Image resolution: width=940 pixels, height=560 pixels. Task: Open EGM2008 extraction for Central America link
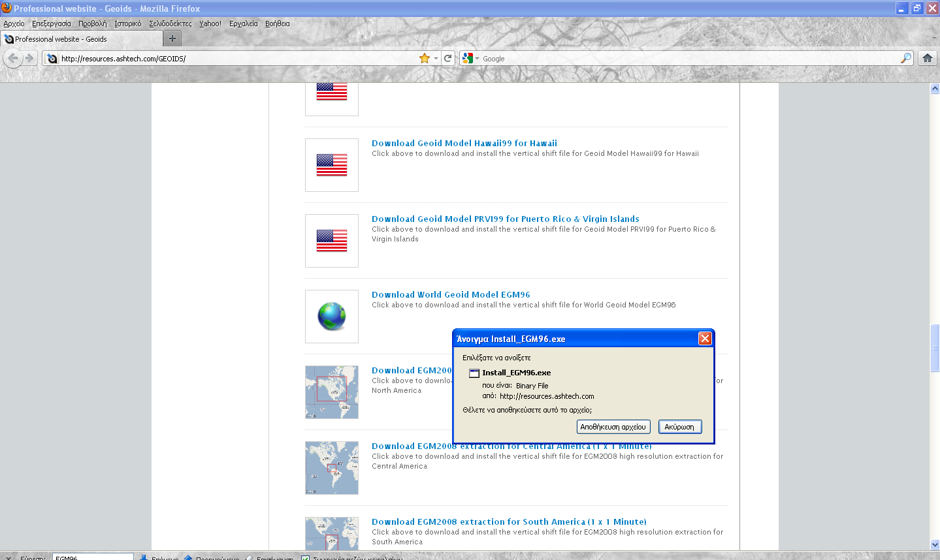[511, 446]
